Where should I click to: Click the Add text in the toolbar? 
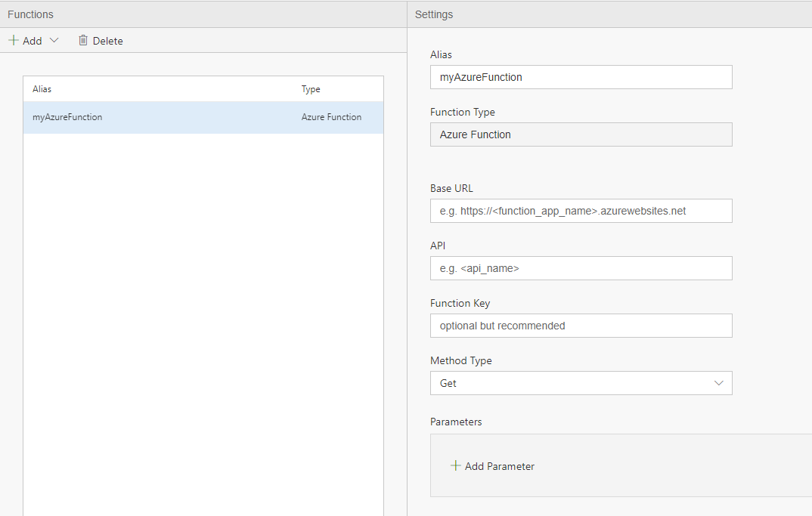(x=33, y=41)
